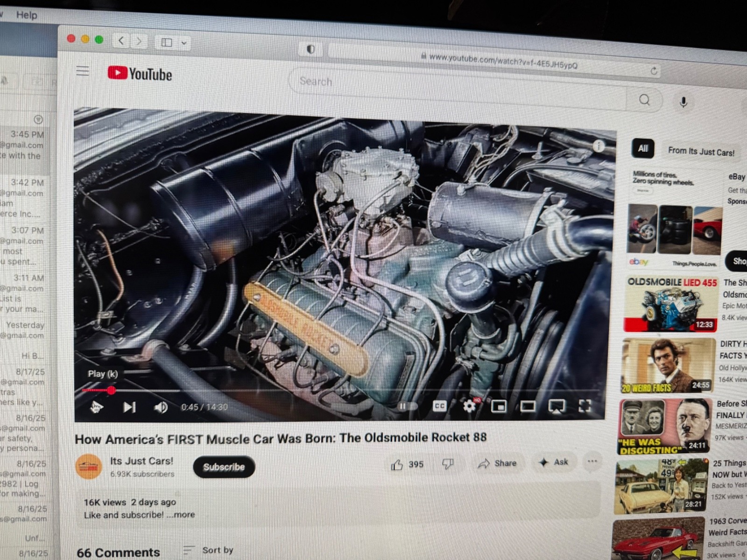This screenshot has width=747, height=560.
Task: Open the "He Was Disgusting" video thumbnail
Action: coord(665,427)
